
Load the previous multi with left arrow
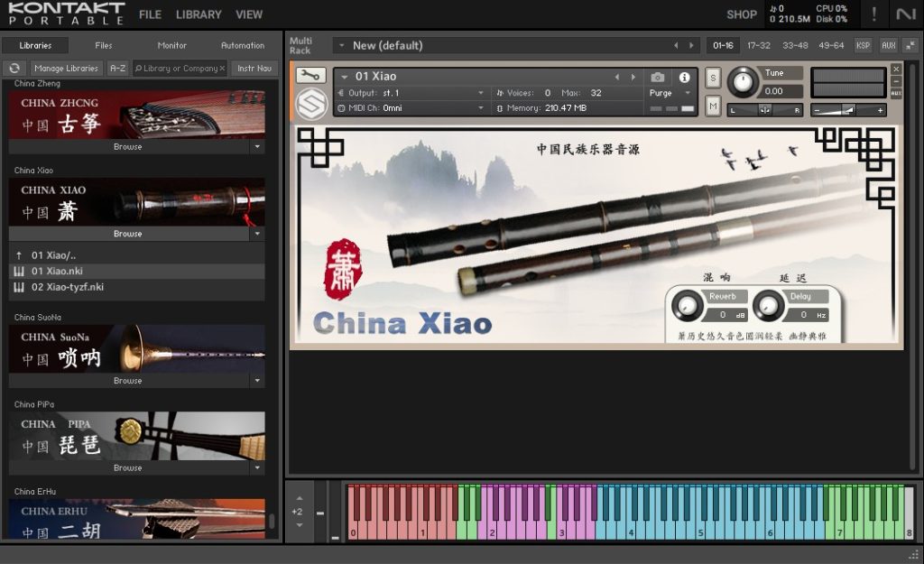676,45
